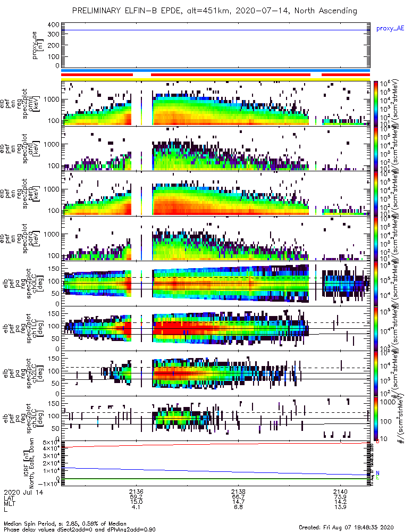This screenshot has height=532, width=412.
Task: Click the leftmost red bar segment
Action: coord(97,74)
